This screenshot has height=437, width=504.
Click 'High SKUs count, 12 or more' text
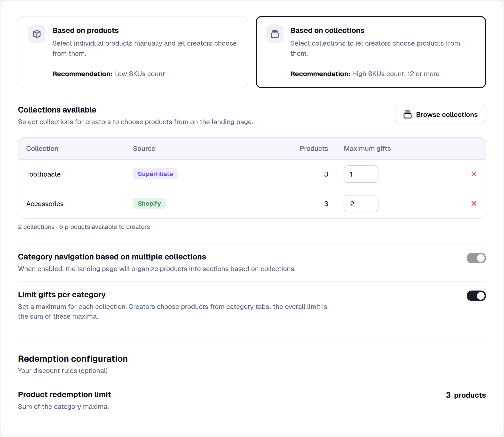(396, 74)
